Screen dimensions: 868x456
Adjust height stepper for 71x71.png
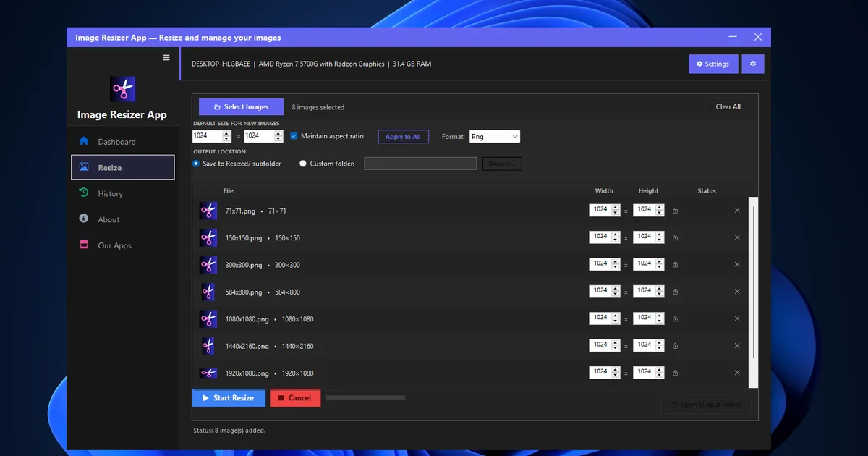pyautogui.click(x=659, y=211)
